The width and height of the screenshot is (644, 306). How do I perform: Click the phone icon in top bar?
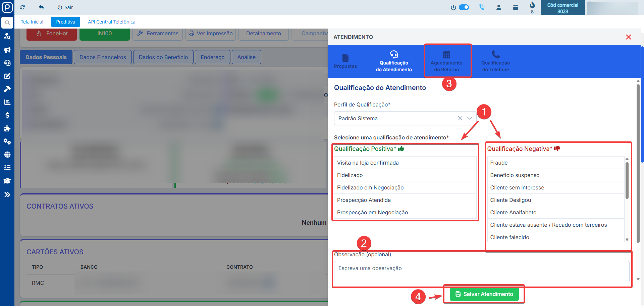coord(482,7)
